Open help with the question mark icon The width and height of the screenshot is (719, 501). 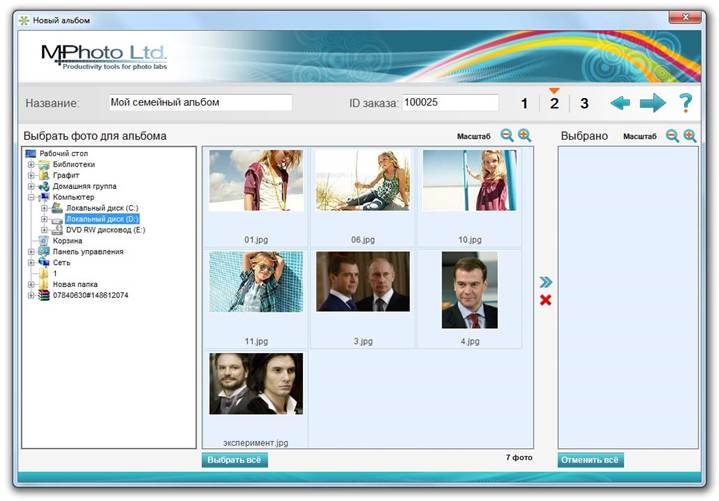point(686,103)
